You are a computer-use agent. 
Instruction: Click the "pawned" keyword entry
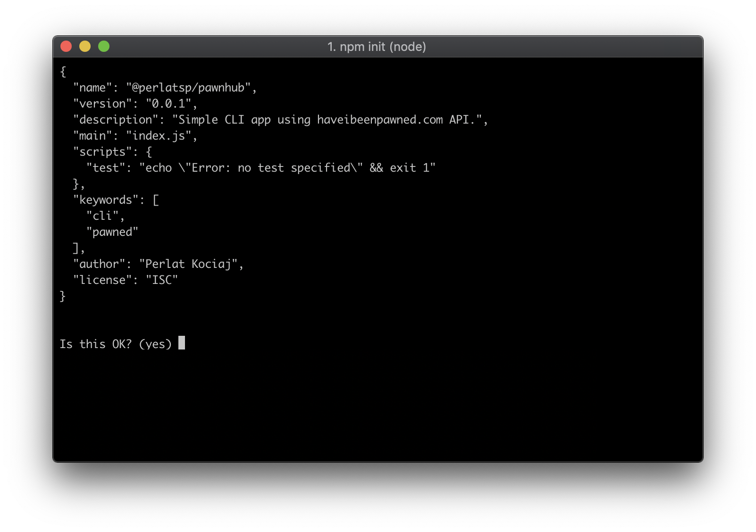112,232
